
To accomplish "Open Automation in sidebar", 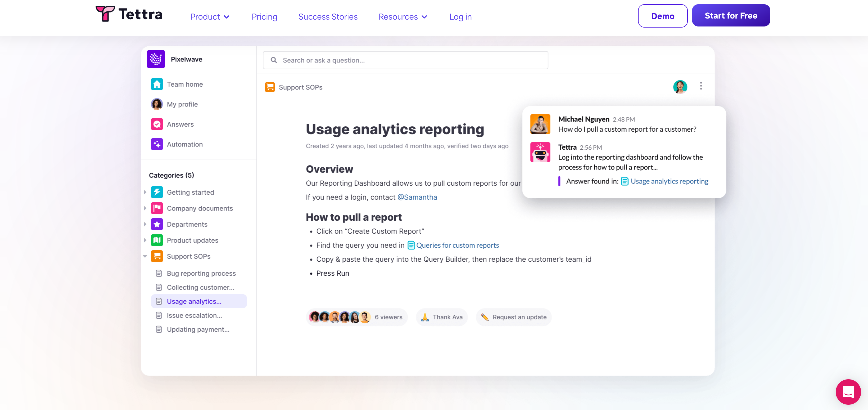I will point(185,144).
